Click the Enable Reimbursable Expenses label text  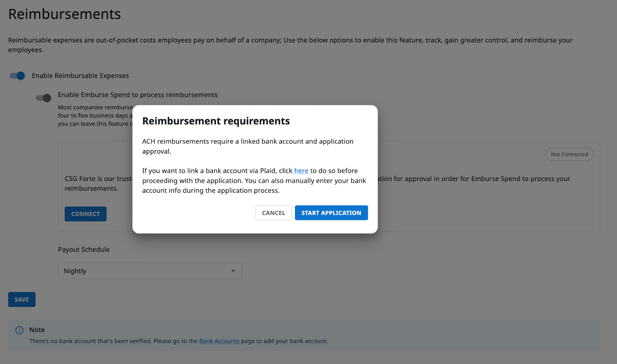click(80, 76)
